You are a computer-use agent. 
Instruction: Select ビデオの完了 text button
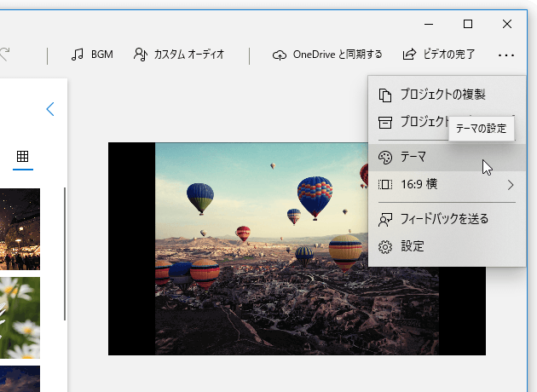click(449, 55)
